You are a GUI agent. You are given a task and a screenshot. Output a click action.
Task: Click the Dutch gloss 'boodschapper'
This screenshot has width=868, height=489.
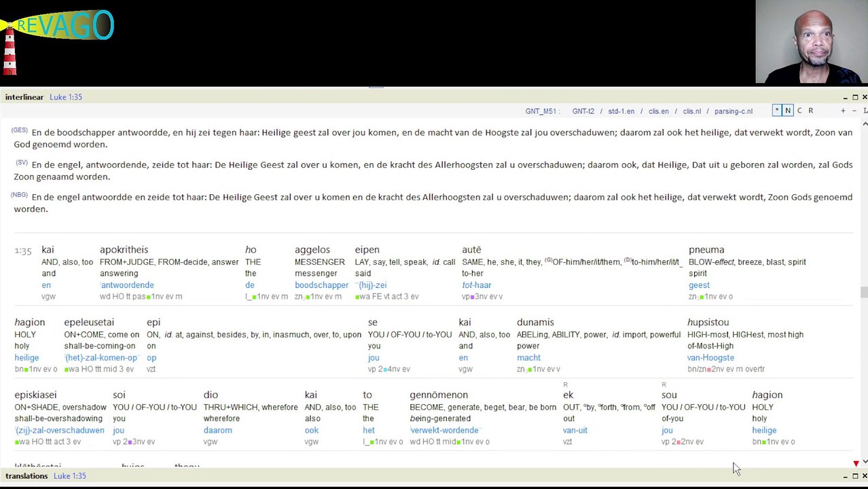tap(321, 285)
